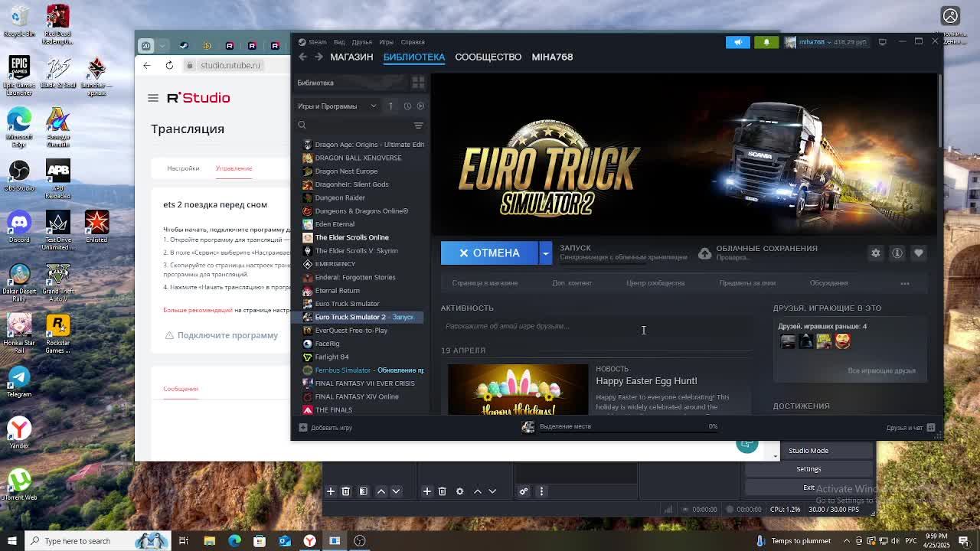980x551 pixels.
Task: Reload the studio.rutube.ru browser page
Action: 169,65
